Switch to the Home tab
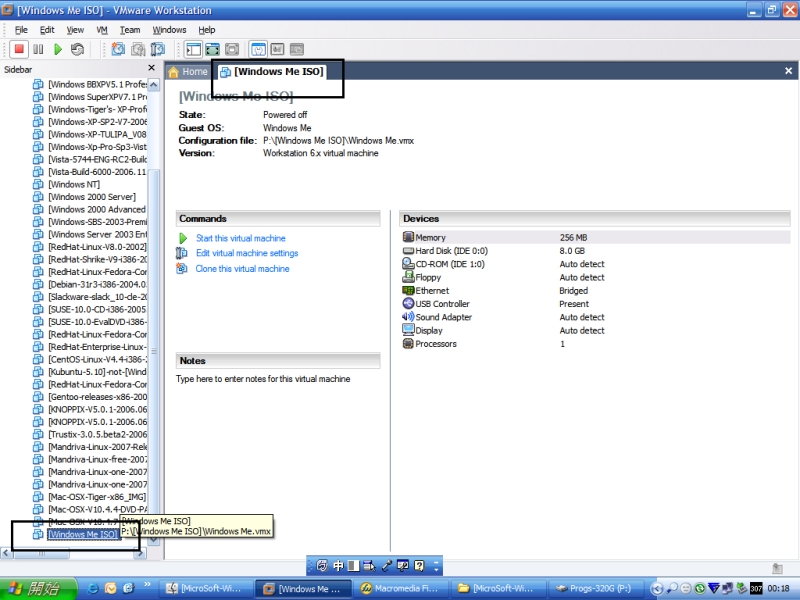Viewport: 800px width, 600px height. [x=188, y=71]
